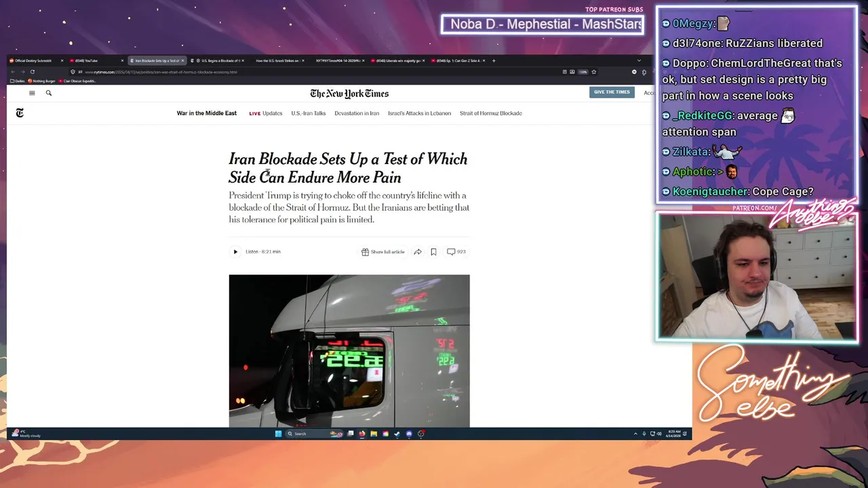The width and height of the screenshot is (868, 488).
Task: Switch to U.S. Begins a Blockade tab
Action: [x=217, y=61]
